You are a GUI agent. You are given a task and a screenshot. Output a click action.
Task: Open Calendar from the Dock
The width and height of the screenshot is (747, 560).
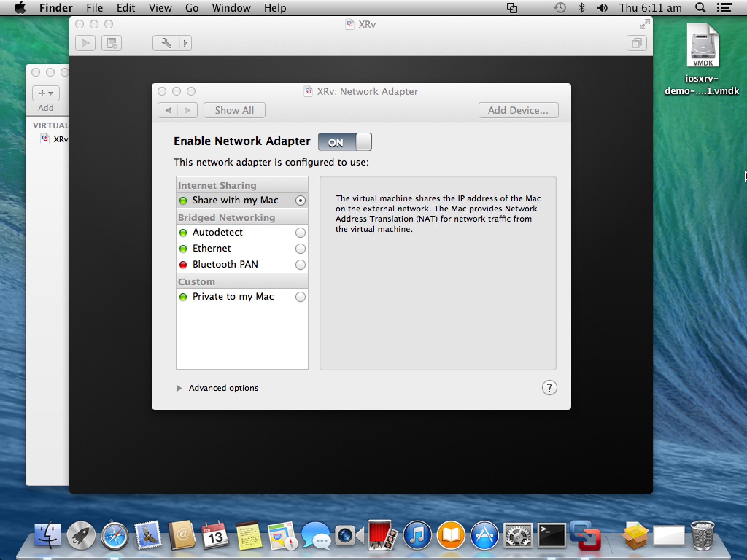pyautogui.click(x=215, y=536)
